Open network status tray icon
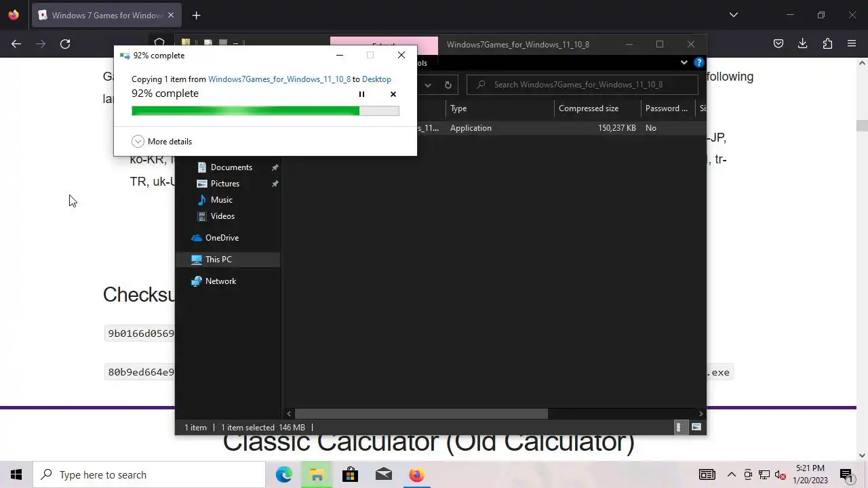868x488 pixels. 764,474
